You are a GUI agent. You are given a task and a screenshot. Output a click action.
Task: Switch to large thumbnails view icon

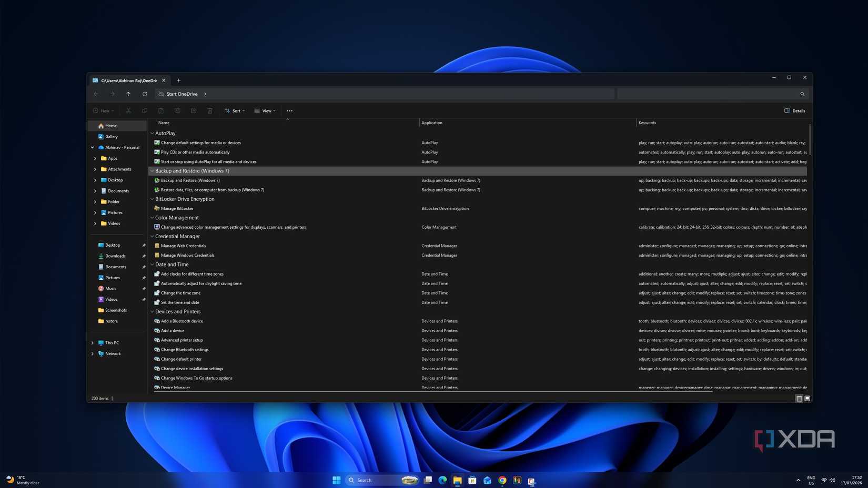click(x=808, y=399)
